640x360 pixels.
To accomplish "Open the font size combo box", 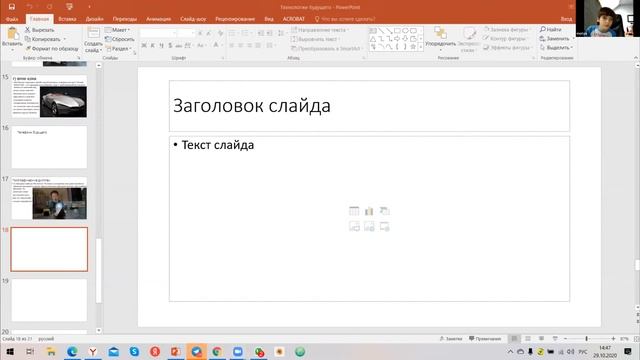I will 186,33.
